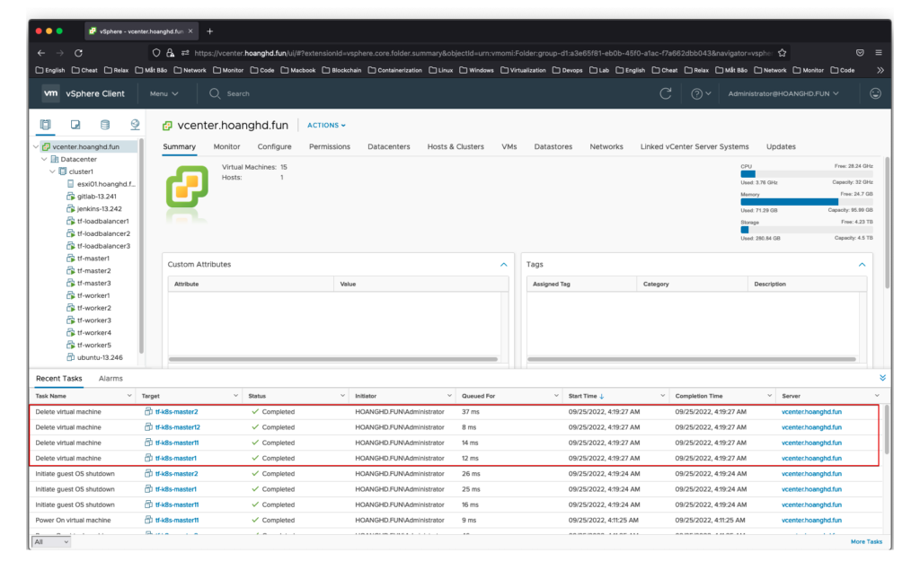This screenshot has height=588, width=920.
Task: Open the More Tasks link
Action: [866, 541]
